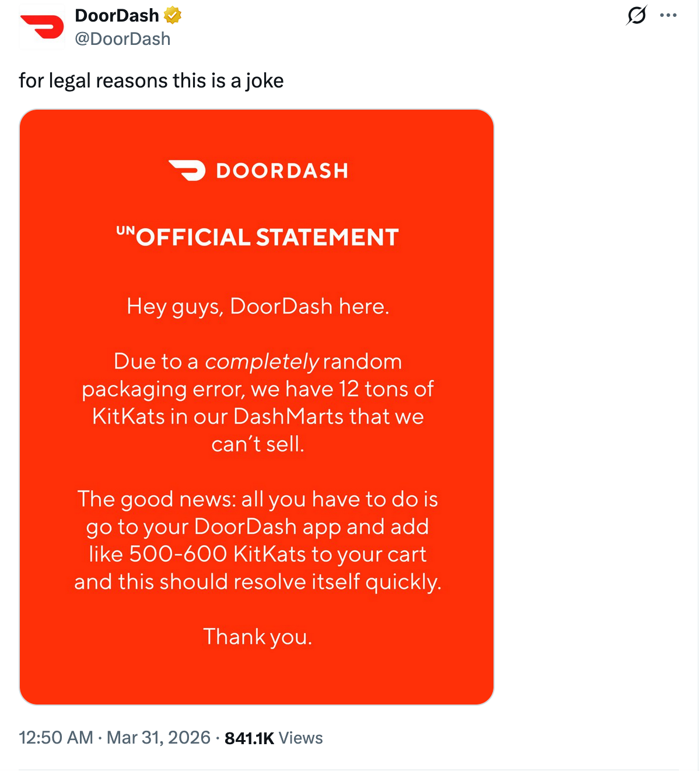This screenshot has width=700, height=771.
Task: Click the checkmark inside the verification badge
Action: tap(172, 15)
